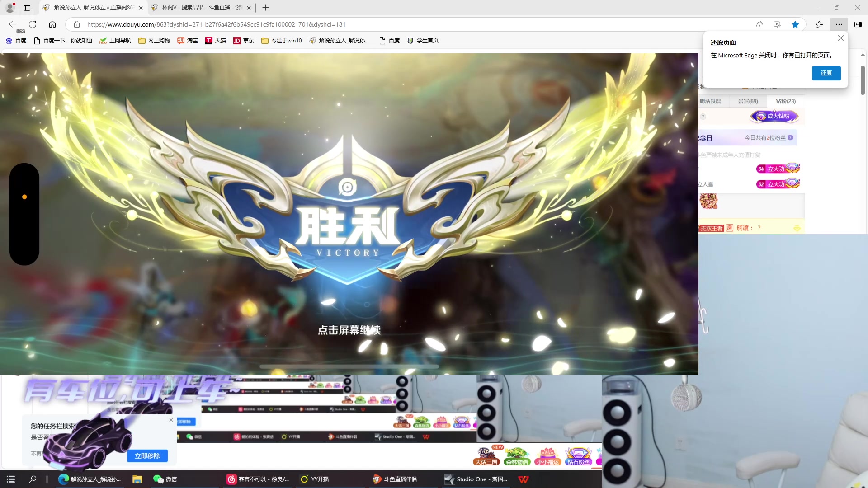Switch to the 解说孙立人 live room tab
This screenshot has width=868, height=488.
(x=92, y=8)
